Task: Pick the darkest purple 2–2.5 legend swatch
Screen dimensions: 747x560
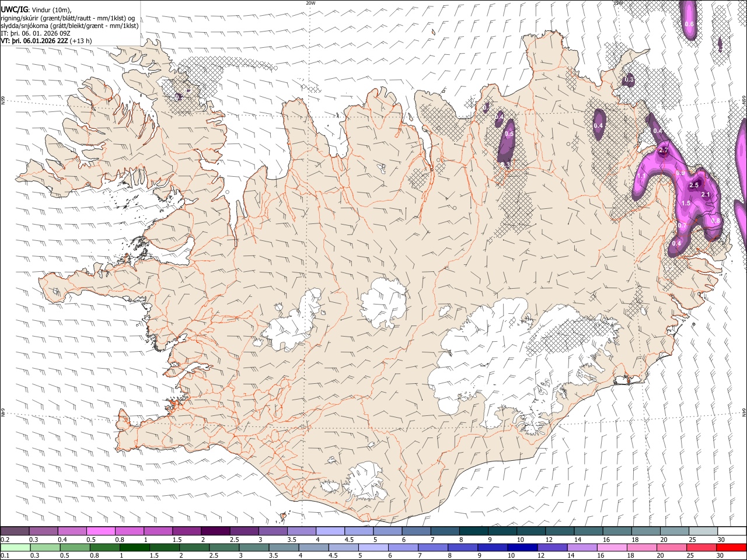Action: [215, 531]
